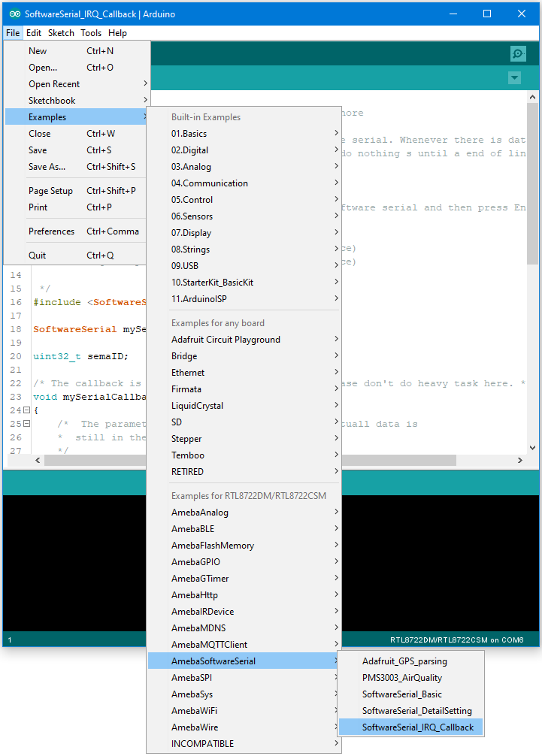Open the Edit menu
542x756 pixels.
pos(34,33)
